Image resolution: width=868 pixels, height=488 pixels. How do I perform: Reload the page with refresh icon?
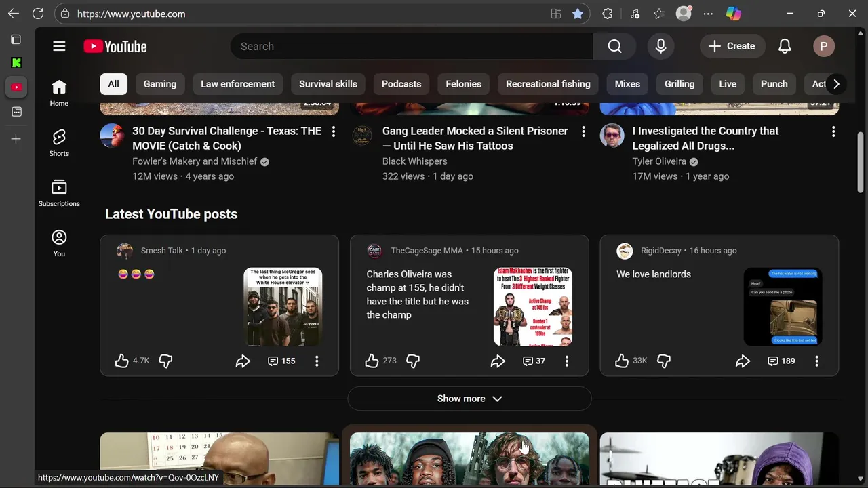pos(38,14)
